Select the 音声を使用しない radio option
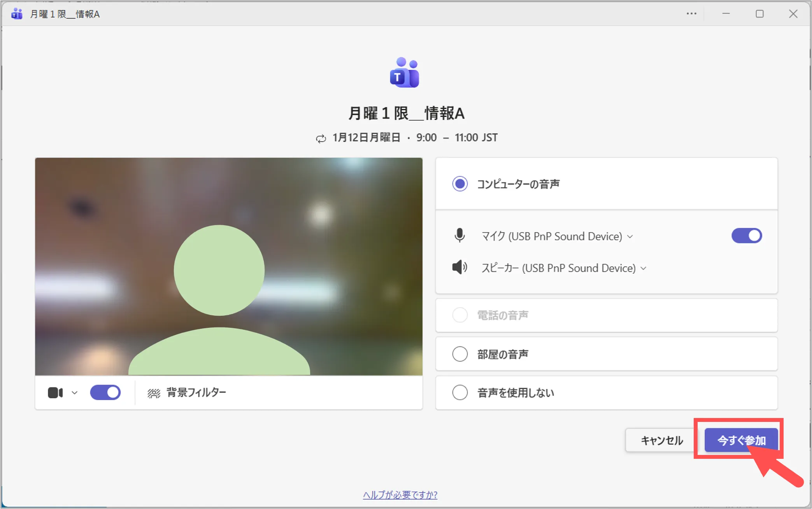Screen dimensions: 812x509 click(x=460, y=392)
